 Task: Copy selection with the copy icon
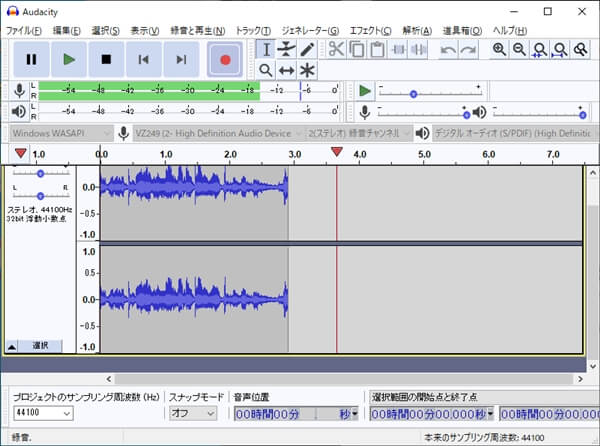357,49
